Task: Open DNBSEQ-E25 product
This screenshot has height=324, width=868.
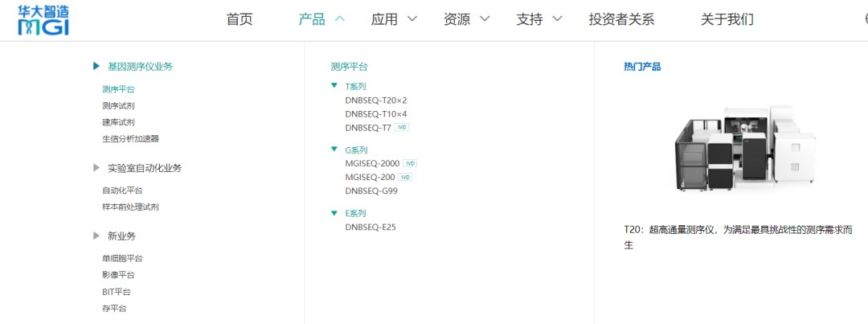Action: [x=371, y=227]
